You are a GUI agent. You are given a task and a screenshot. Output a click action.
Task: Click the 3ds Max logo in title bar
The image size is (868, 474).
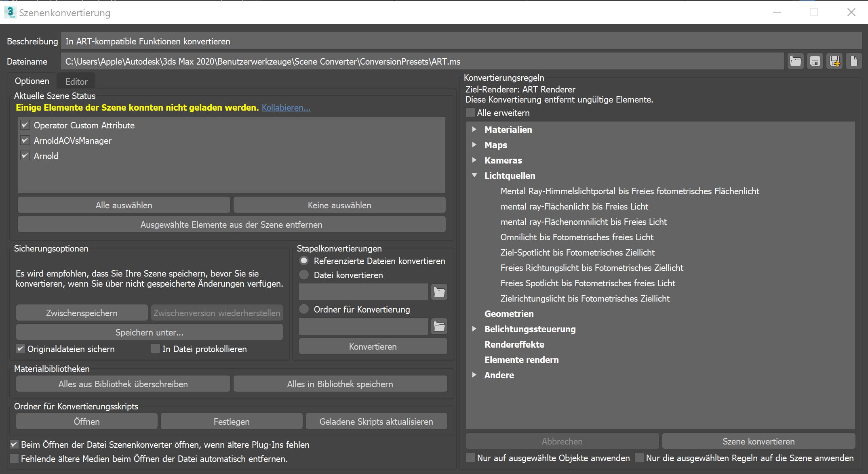pos(11,12)
